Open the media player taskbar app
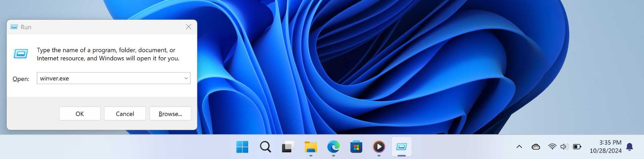 click(x=379, y=147)
